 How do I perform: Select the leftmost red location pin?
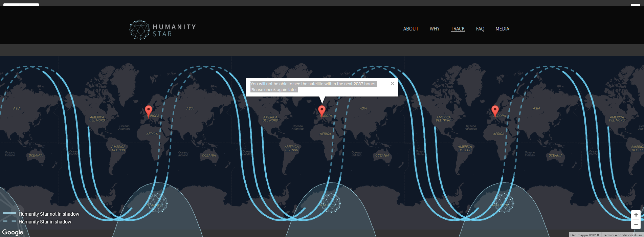(148, 111)
